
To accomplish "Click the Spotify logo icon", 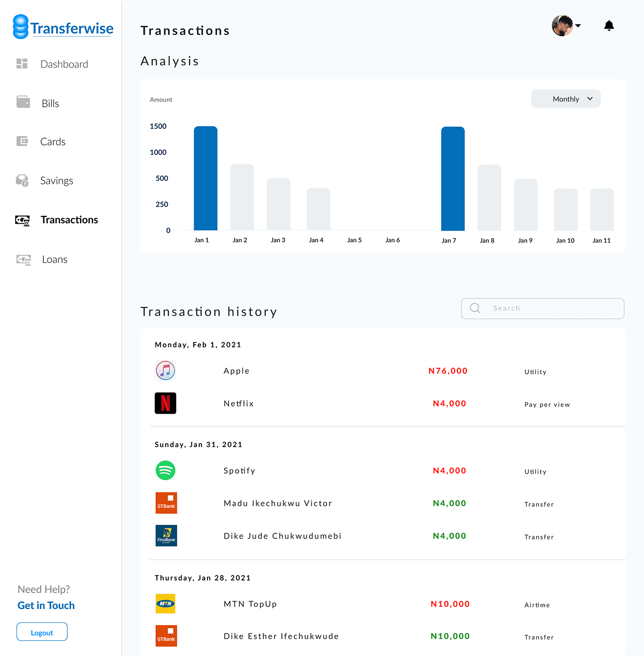I will click(x=166, y=470).
